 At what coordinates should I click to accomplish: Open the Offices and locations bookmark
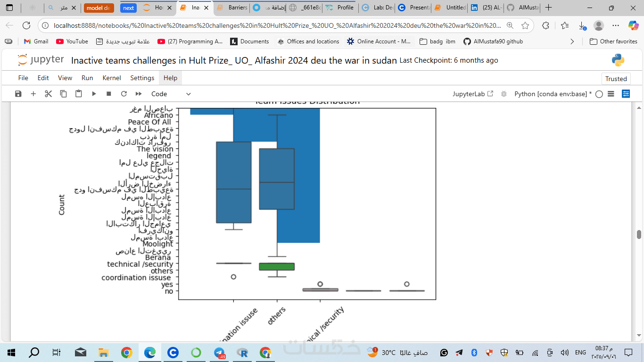click(308, 41)
